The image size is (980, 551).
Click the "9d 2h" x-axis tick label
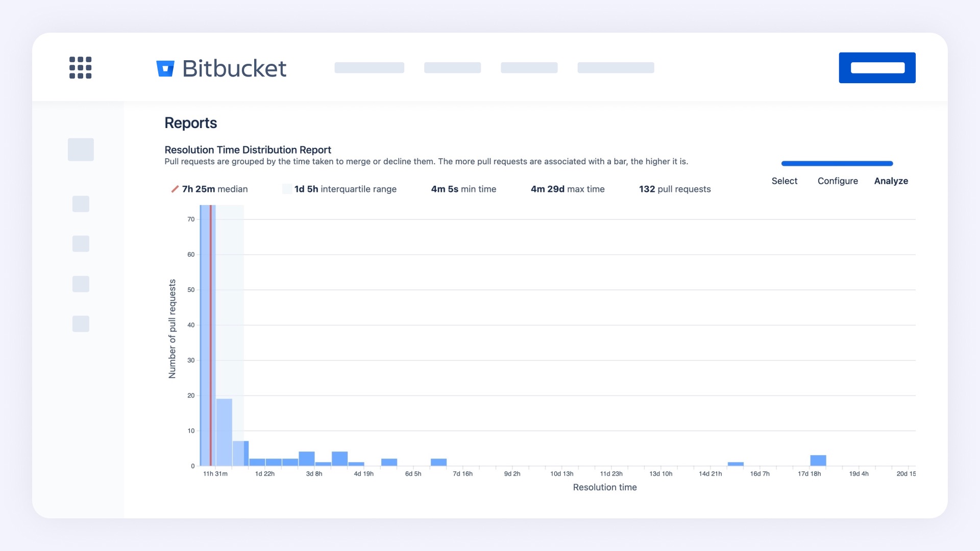click(x=512, y=474)
